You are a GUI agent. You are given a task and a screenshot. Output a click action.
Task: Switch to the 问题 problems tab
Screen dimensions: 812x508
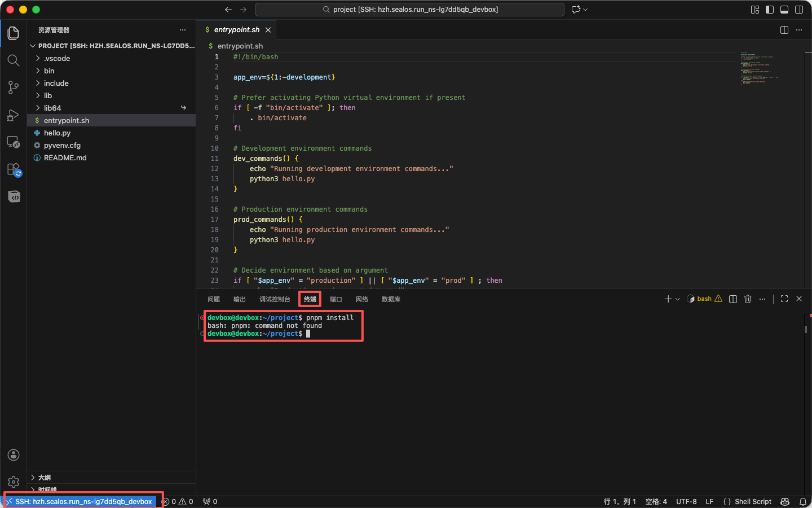coord(214,299)
